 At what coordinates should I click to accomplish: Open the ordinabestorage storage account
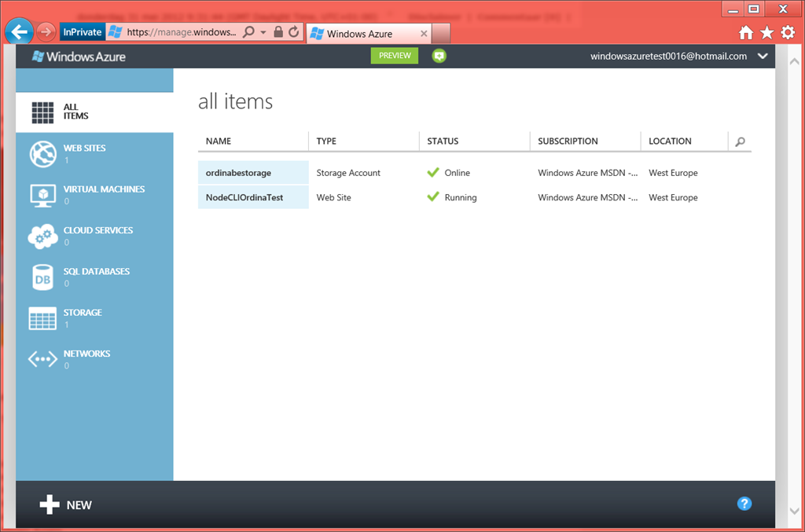(x=238, y=173)
